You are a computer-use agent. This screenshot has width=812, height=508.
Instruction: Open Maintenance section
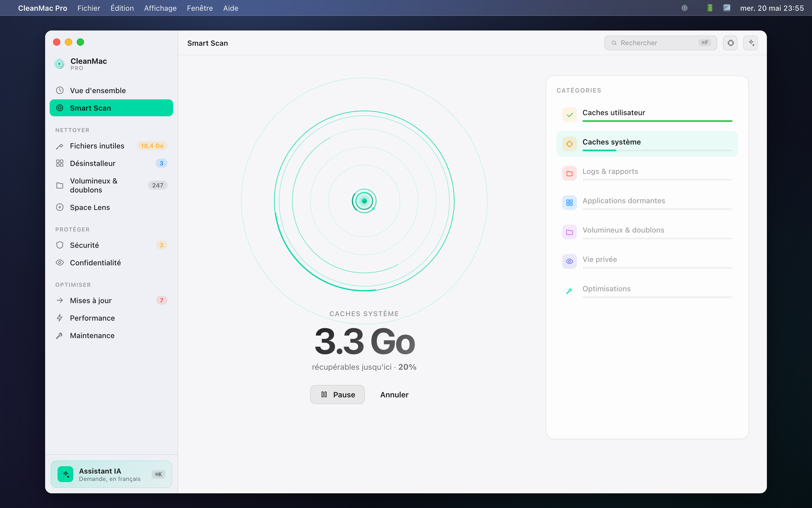[x=111, y=336]
